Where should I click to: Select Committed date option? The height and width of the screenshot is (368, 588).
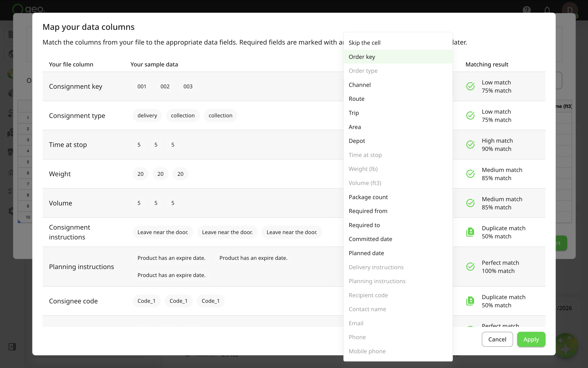tap(398, 239)
